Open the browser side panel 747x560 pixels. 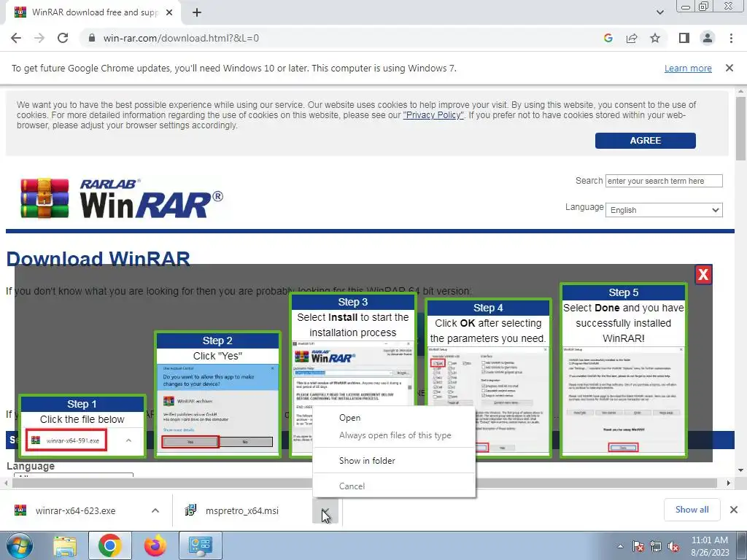pos(684,38)
